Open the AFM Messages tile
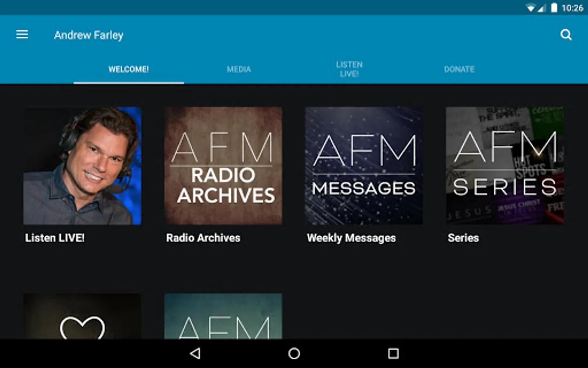 tap(364, 166)
